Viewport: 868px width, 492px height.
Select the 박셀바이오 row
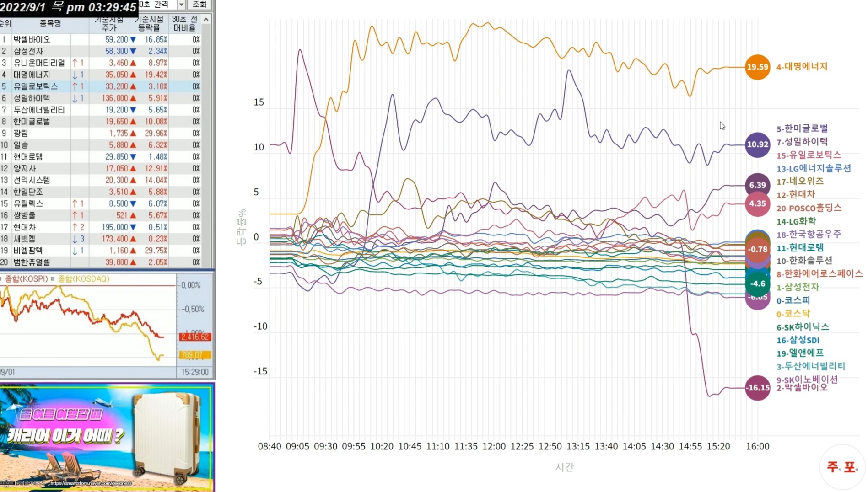click(100, 39)
